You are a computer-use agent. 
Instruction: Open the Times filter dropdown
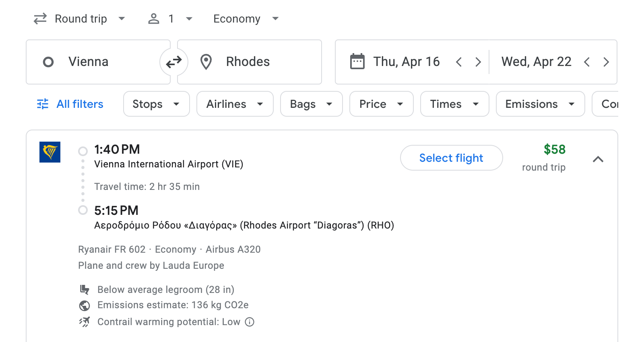[x=454, y=104]
